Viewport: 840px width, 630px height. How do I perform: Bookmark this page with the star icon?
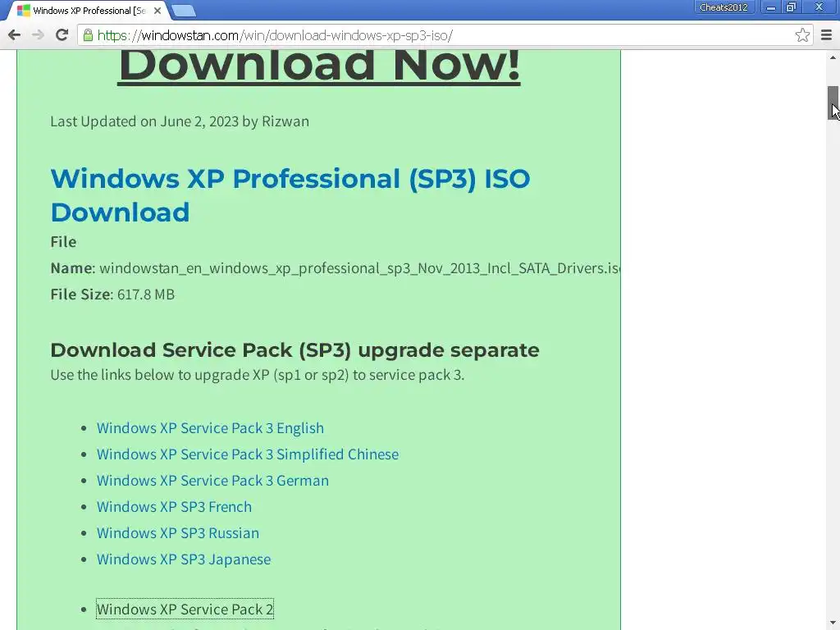click(802, 35)
